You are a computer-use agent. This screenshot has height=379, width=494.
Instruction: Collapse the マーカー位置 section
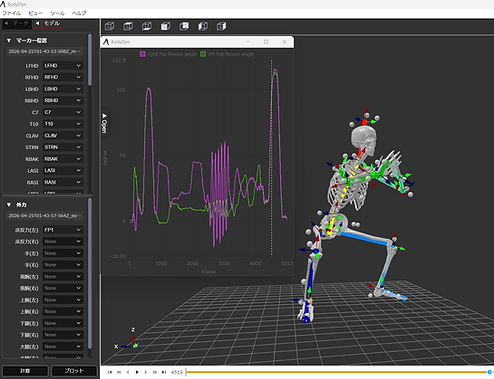pyautogui.click(x=9, y=40)
